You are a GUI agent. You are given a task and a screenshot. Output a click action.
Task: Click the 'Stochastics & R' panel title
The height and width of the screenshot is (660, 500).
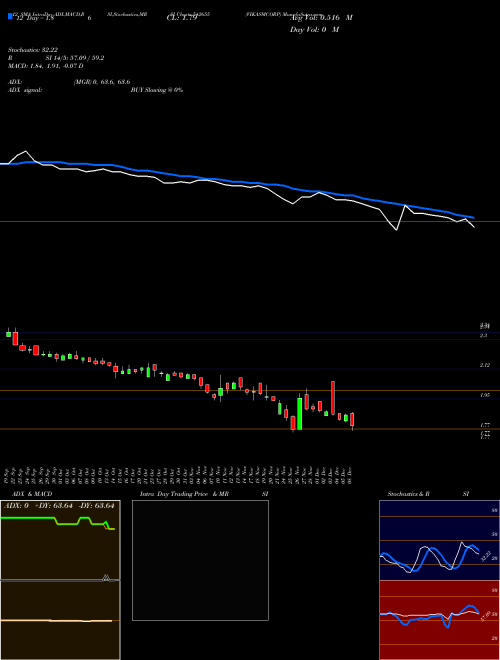pyautogui.click(x=408, y=494)
